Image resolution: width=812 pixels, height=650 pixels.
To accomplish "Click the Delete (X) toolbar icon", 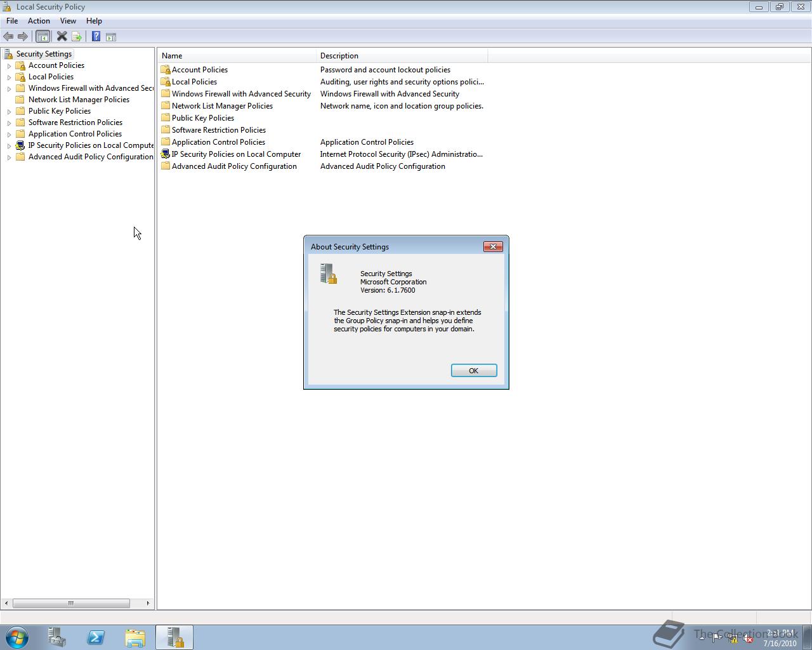I will pos(62,37).
